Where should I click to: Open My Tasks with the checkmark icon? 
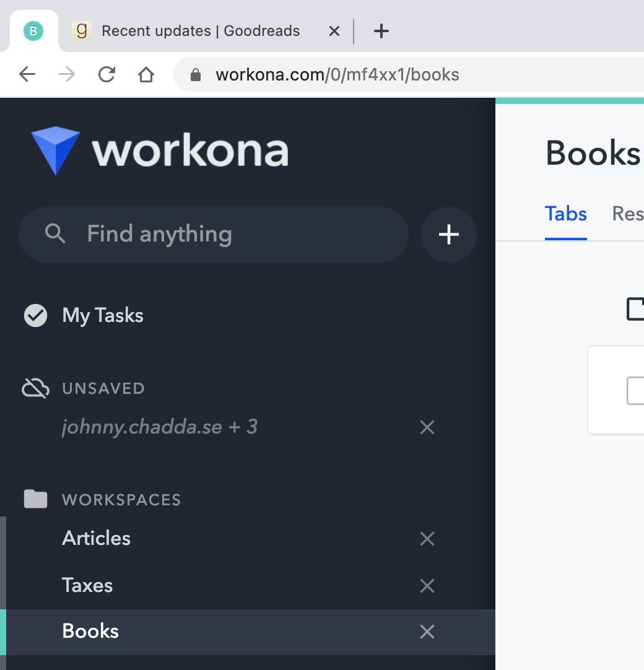pyautogui.click(x=36, y=315)
